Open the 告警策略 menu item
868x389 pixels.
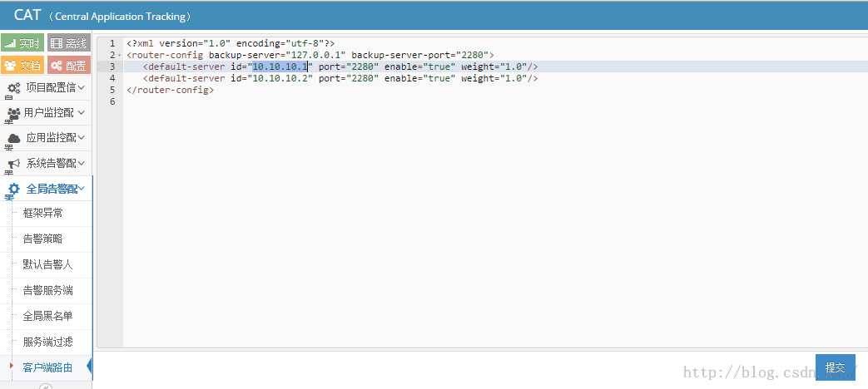[x=42, y=239]
